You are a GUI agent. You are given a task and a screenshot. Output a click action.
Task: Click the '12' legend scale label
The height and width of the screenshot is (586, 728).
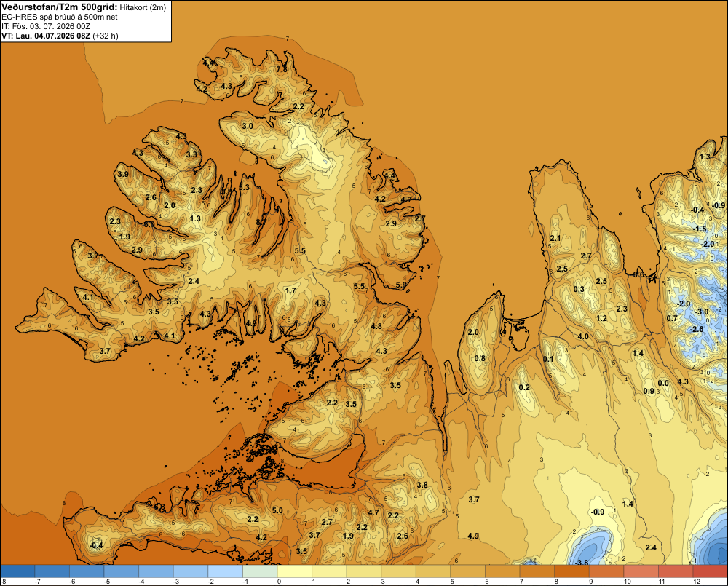coord(697,582)
